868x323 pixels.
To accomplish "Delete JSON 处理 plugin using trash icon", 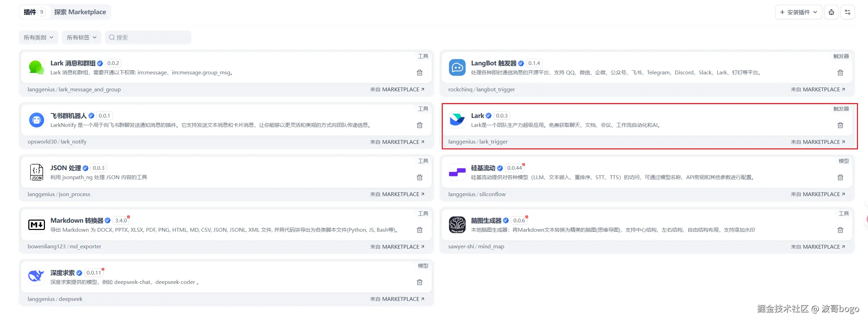I will tap(419, 177).
